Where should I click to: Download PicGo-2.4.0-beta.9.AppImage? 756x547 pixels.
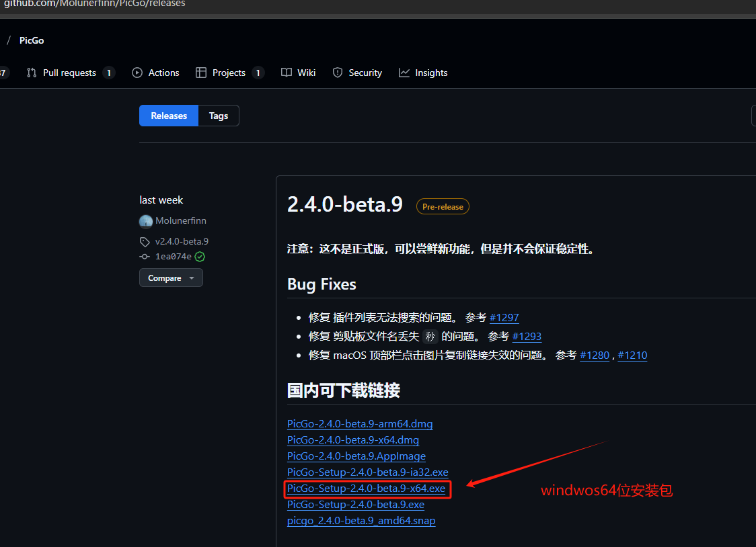pos(356,456)
